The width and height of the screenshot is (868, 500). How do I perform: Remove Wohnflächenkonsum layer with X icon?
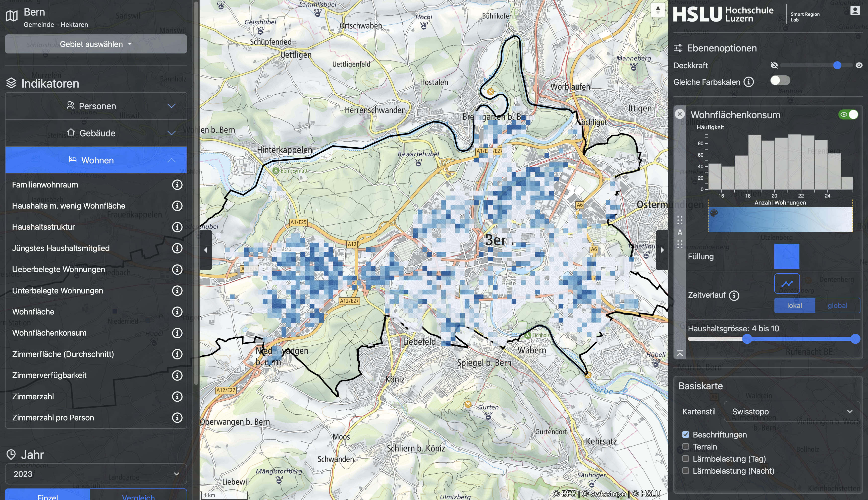(680, 114)
